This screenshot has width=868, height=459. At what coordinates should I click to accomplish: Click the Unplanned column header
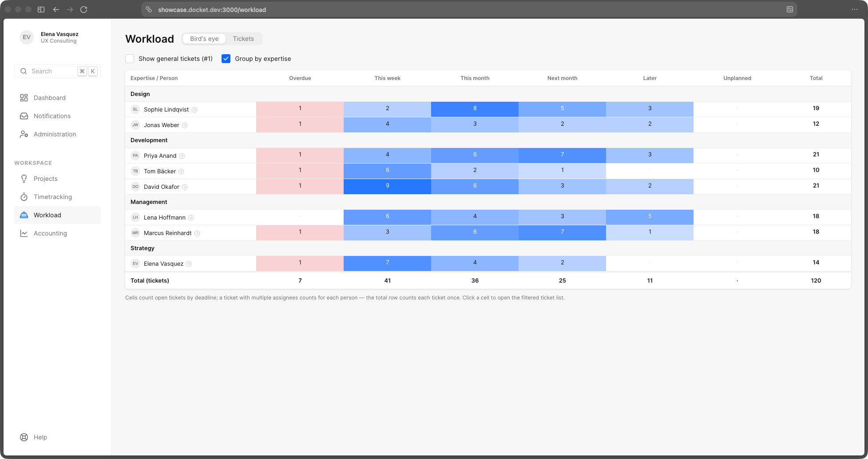[737, 78]
